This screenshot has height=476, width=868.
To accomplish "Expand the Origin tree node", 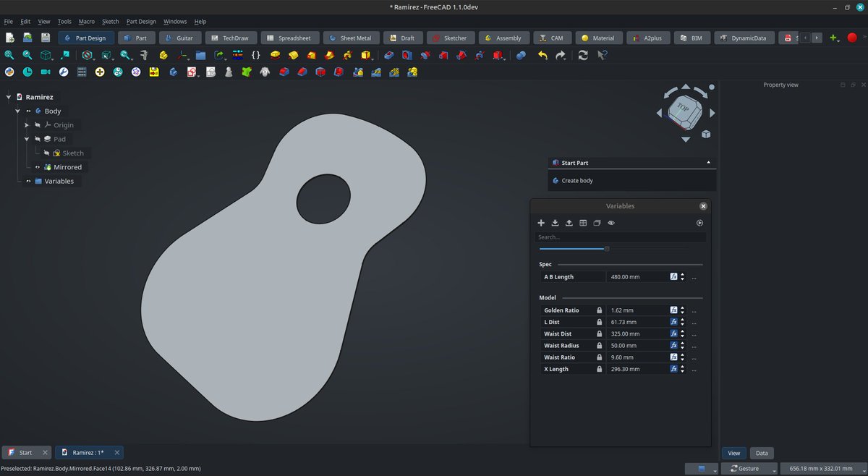I will [x=27, y=125].
